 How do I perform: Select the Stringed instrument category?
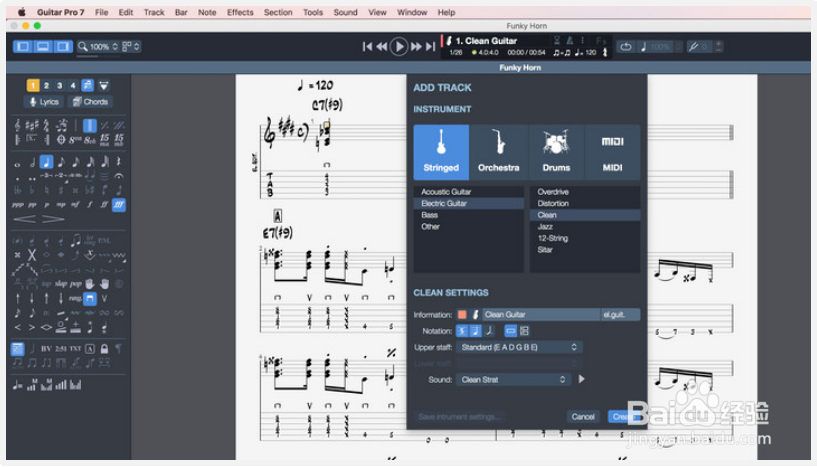(441, 152)
